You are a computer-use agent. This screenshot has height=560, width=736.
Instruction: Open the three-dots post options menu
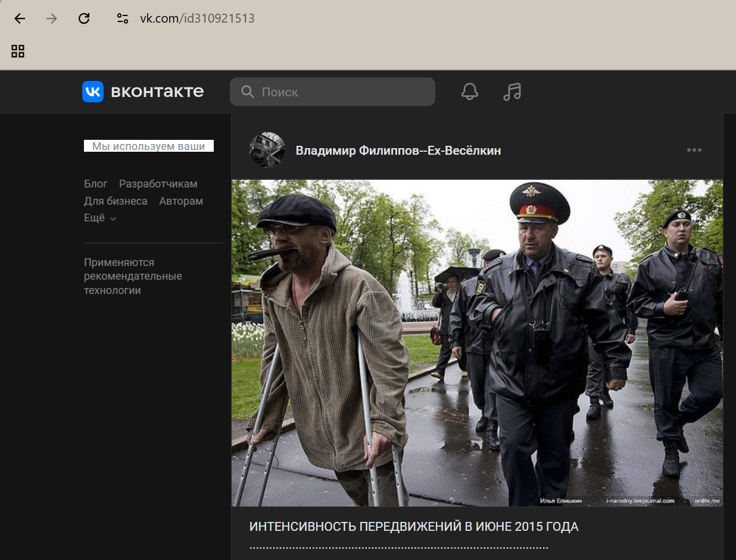tap(694, 150)
